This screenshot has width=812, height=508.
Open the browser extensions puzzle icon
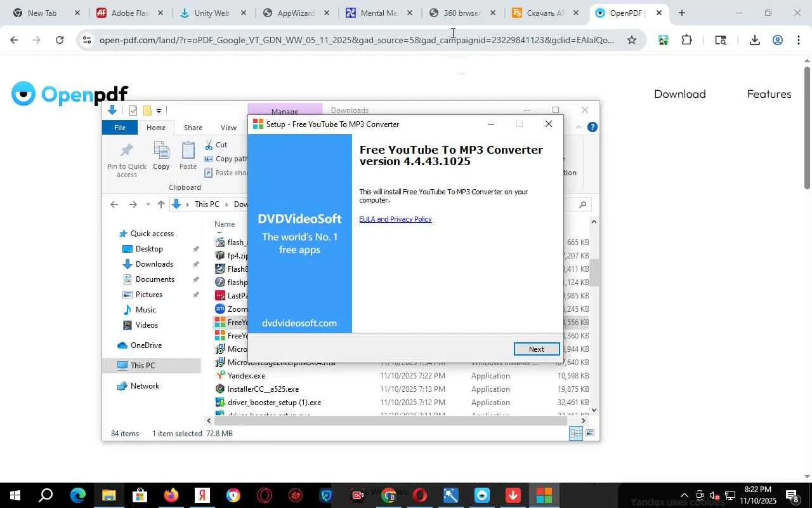[686, 40]
